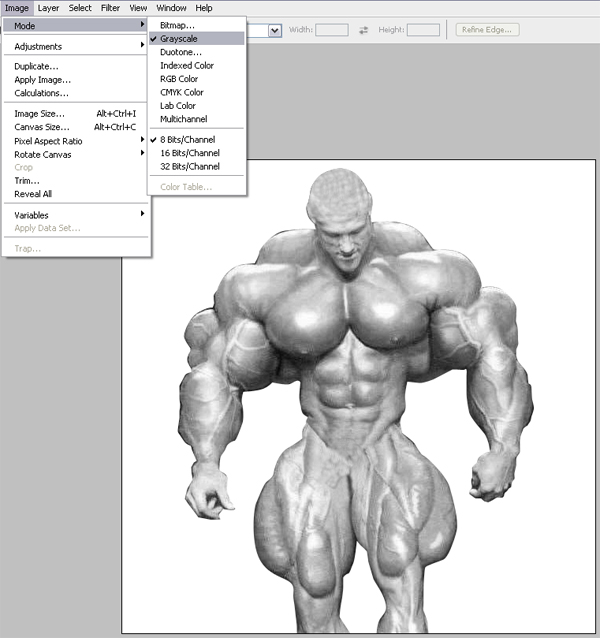Choose the Trim command
This screenshot has height=638, width=600.
pyautogui.click(x=75, y=181)
